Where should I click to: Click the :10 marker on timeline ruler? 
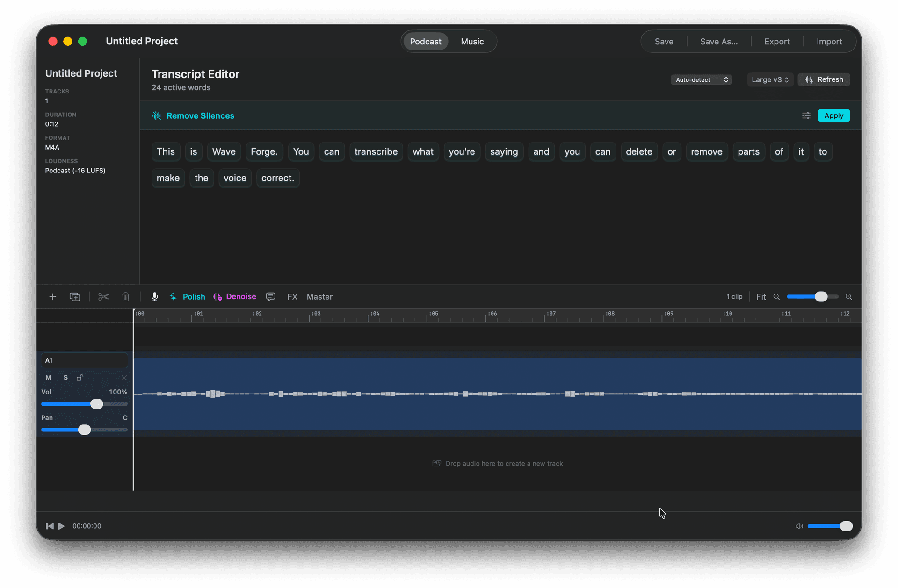click(x=727, y=314)
